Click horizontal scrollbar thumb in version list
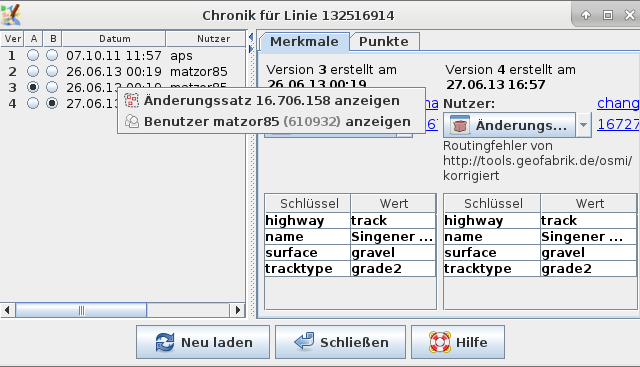This screenshot has height=367, width=640. (x=81, y=310)
